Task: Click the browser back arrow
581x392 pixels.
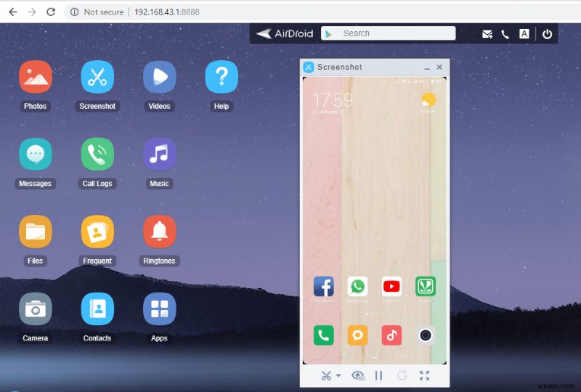Action: 13,12
